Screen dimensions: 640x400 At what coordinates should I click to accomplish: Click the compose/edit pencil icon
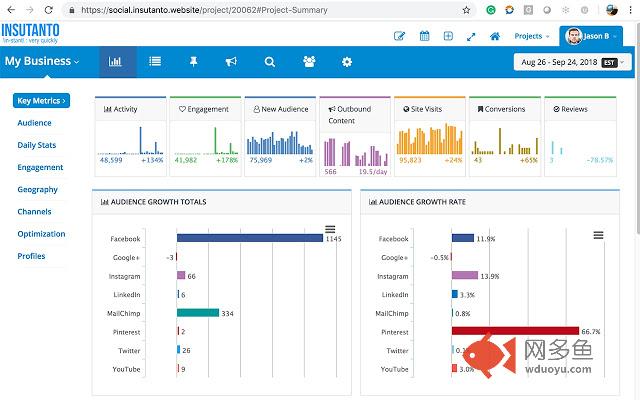[399, 36]
